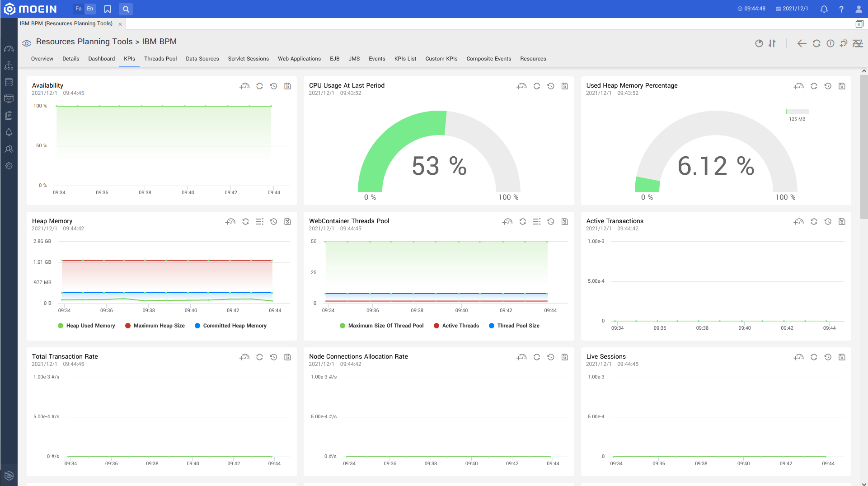Click the chart trend icon in page toolbar
This screenshot has height=486, width=868.
pos(857,43)
